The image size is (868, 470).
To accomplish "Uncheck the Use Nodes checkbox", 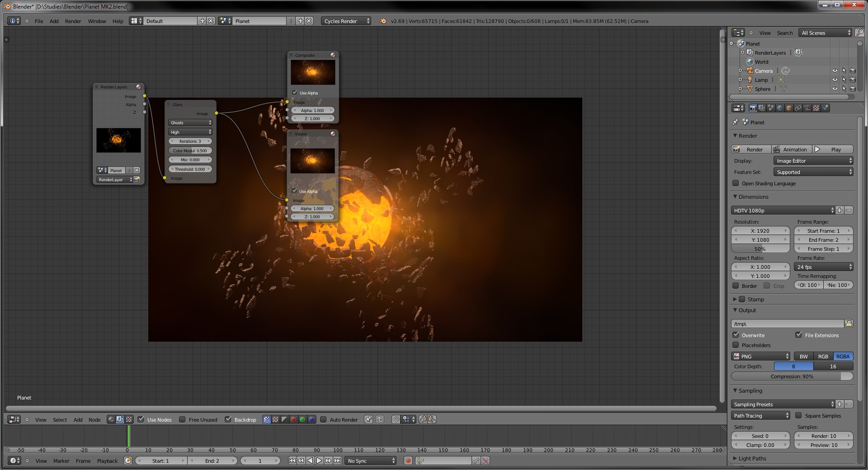I will 141,419.
